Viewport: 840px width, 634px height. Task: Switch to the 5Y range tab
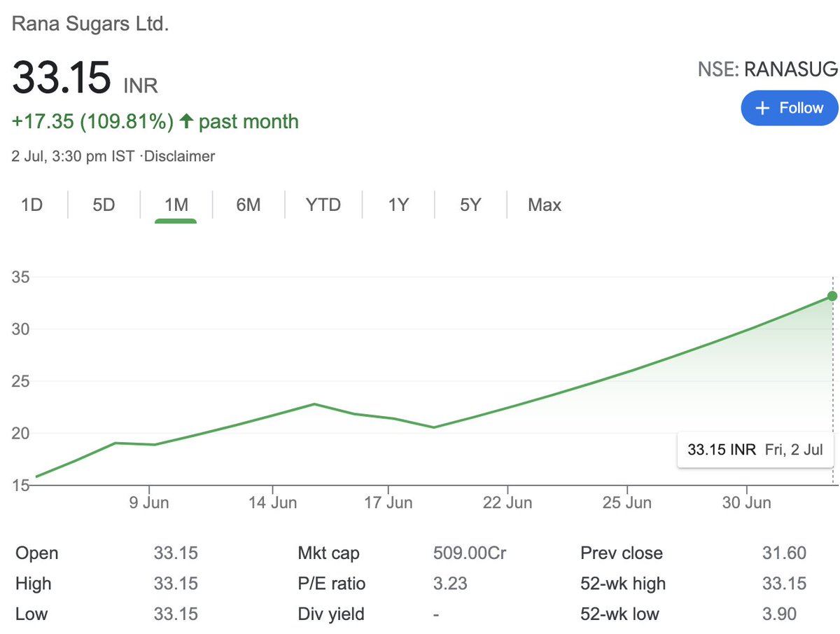coord(470,205)
